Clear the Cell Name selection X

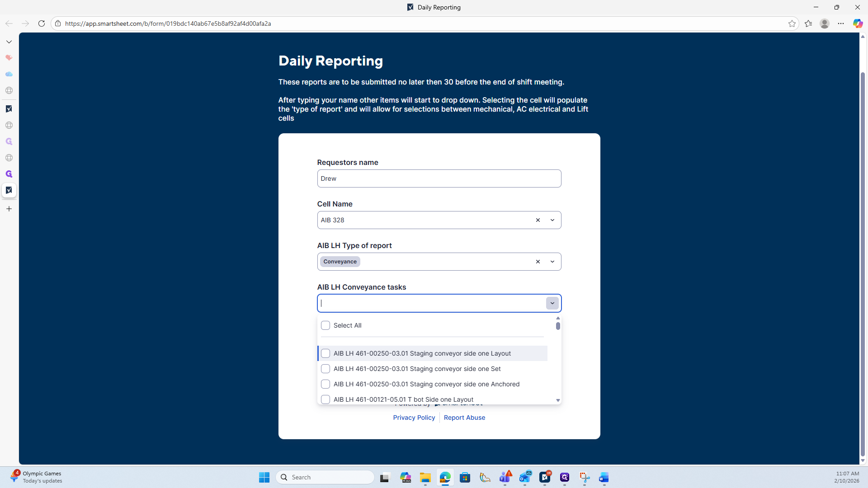538,220
